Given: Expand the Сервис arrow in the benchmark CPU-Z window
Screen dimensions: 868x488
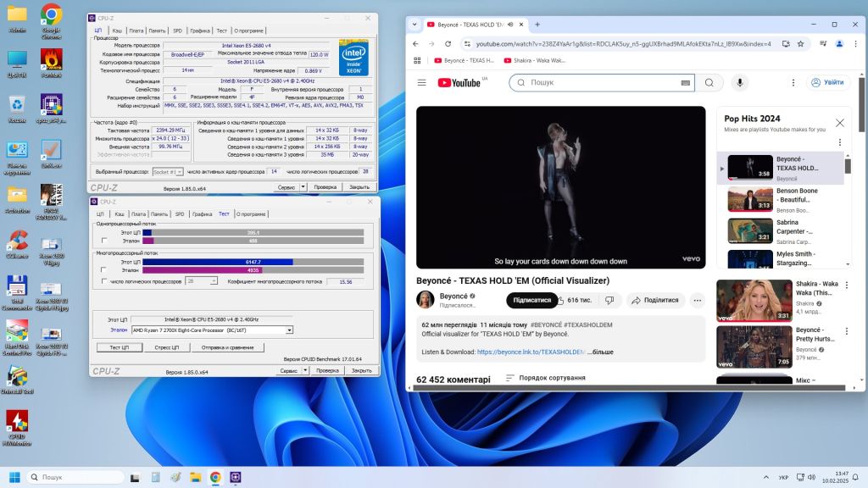Looking at the screenshot, I should coord(305,371).
